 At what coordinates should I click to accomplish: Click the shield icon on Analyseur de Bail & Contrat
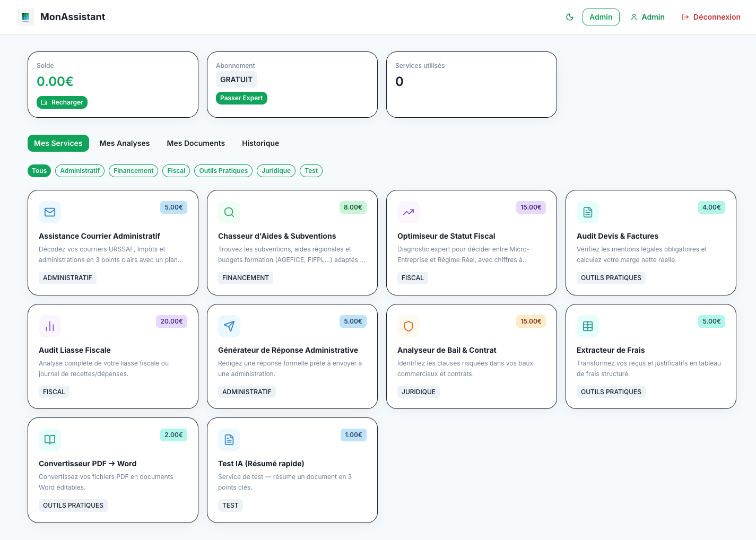409,326
